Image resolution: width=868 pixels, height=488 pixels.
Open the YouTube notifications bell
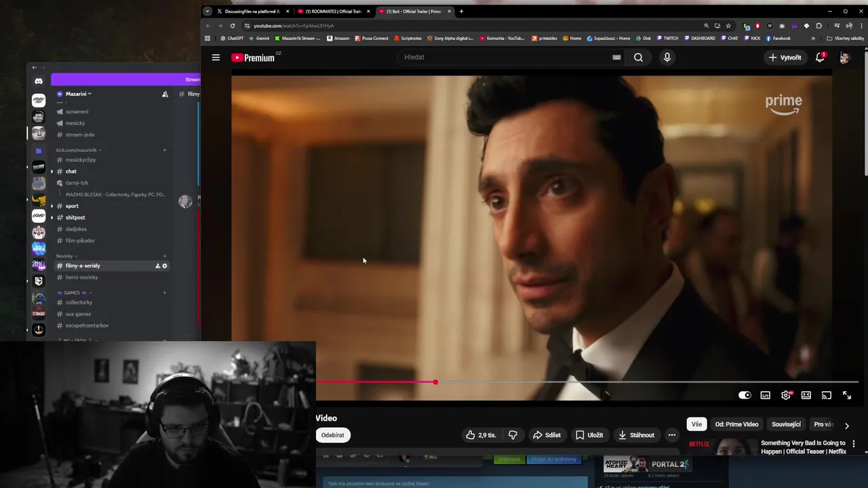820,58
